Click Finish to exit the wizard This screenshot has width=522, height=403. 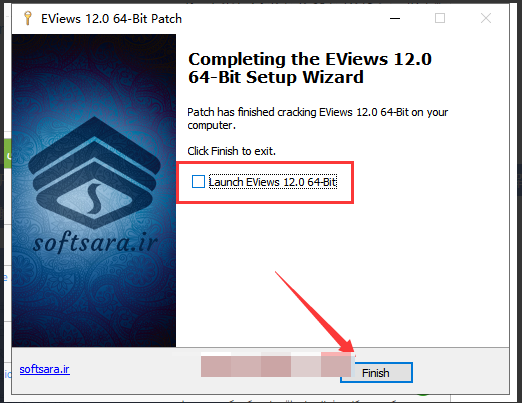point(376,373)
